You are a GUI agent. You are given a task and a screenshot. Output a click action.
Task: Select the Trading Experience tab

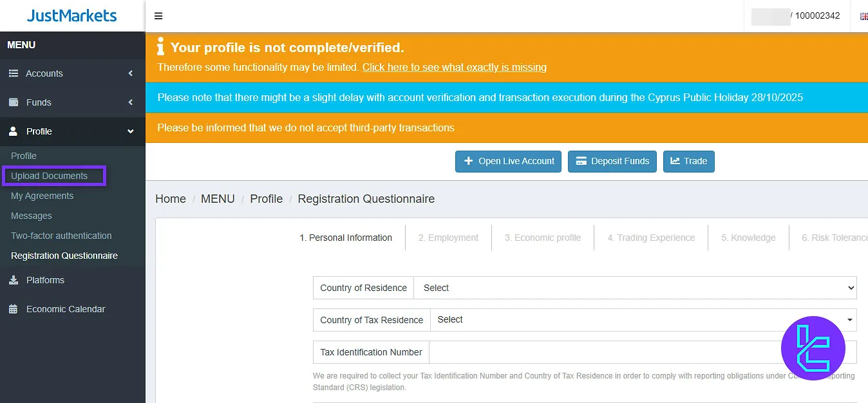pos(650,238)
